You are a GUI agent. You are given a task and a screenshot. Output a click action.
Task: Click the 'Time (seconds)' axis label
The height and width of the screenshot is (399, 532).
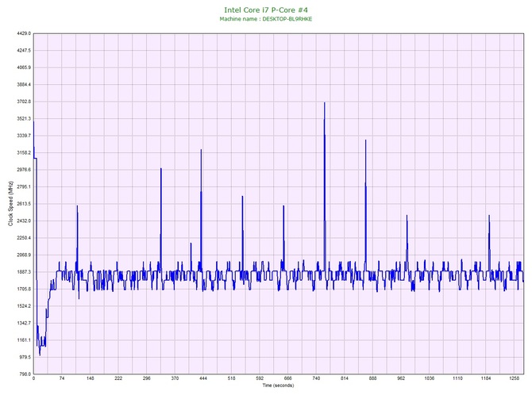coord(278,386)
